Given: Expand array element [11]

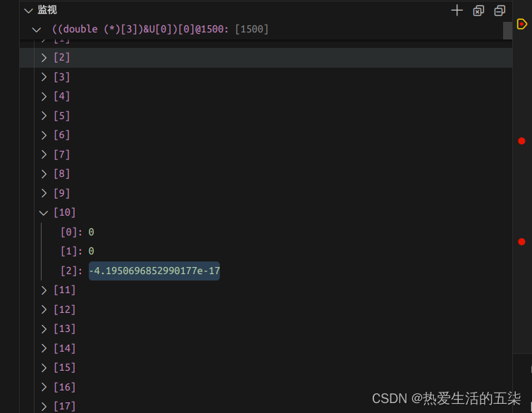Looking at the screenshot, I should (x=44, y=290).
